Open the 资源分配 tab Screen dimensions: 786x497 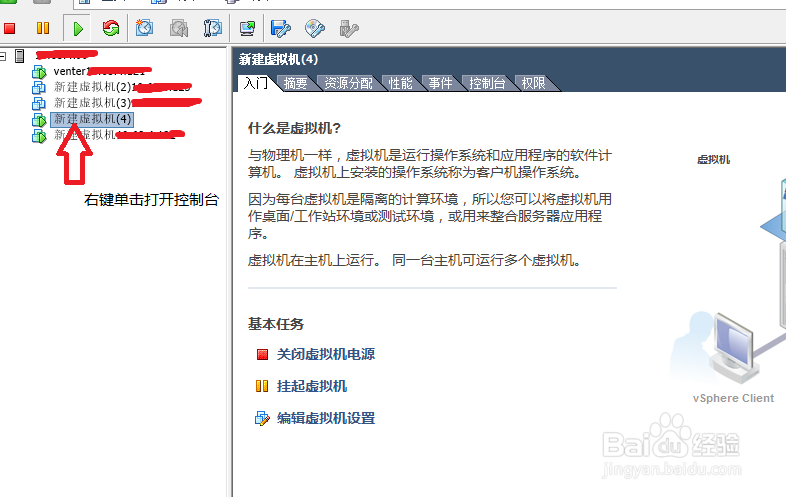348,83
